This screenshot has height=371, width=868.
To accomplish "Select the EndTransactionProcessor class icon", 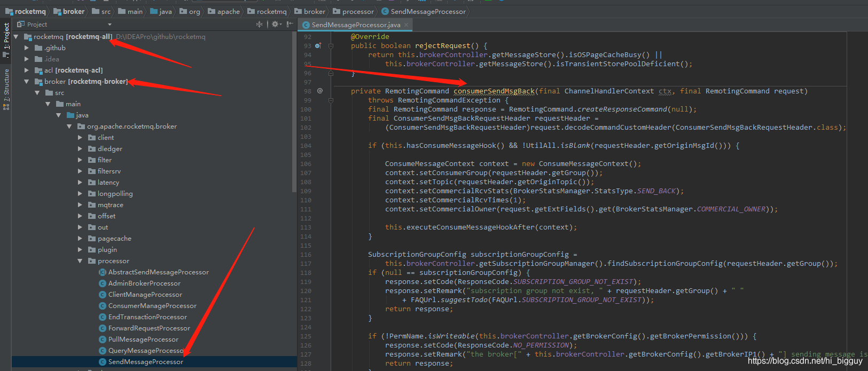I will (103, 317).
